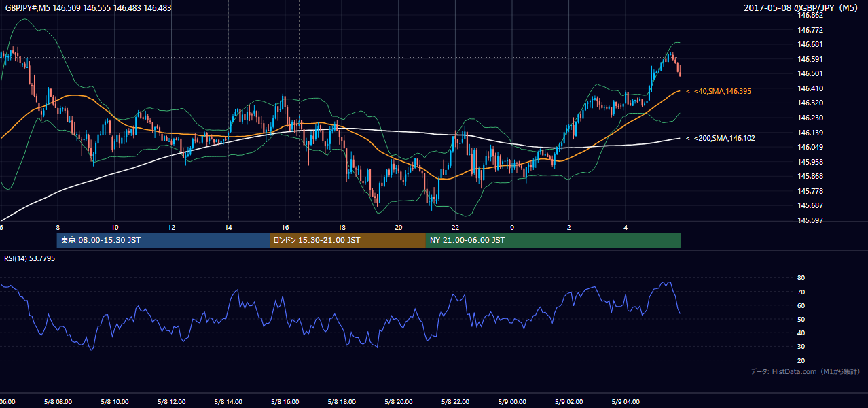Click price axis value 146.862
The width and height of the screenshot is (868, 408).
pos(810,15)
